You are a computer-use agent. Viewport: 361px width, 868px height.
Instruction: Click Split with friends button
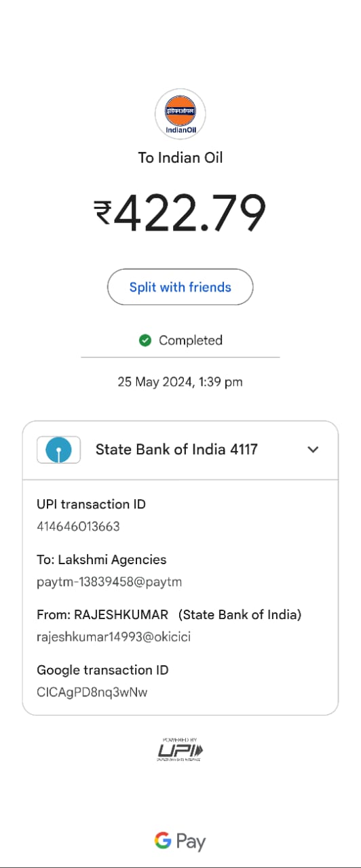(x=180, y=287)
